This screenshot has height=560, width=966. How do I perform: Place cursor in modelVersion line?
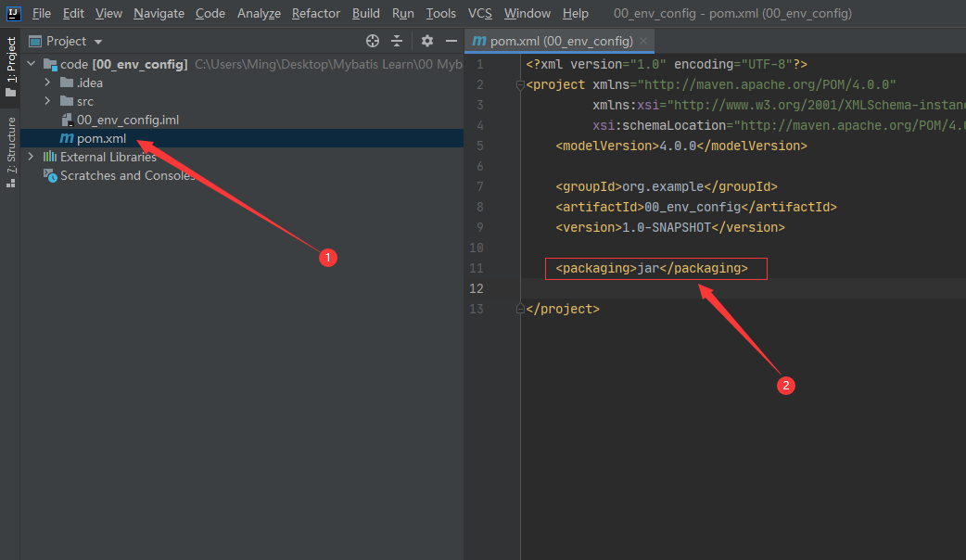[x=681, y=146]
